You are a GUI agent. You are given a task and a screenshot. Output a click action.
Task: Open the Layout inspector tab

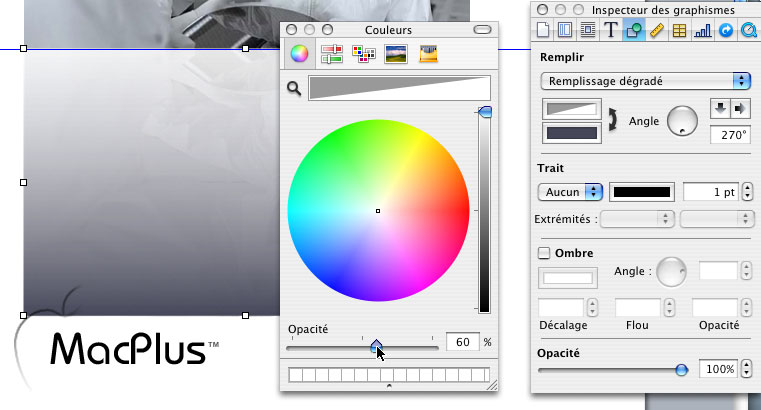pos(565,31)
